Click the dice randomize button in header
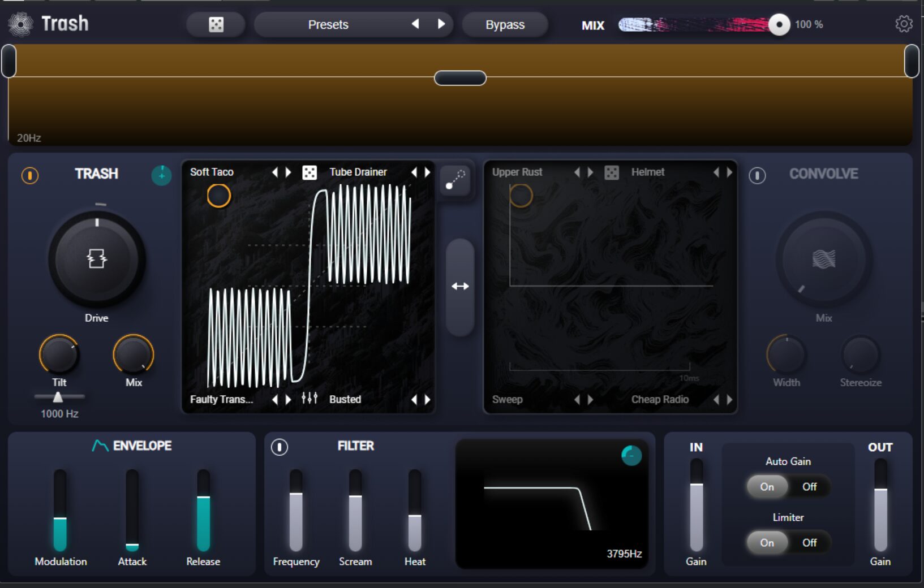This screenshot has width=924, height=588. [x=216, y=24]
